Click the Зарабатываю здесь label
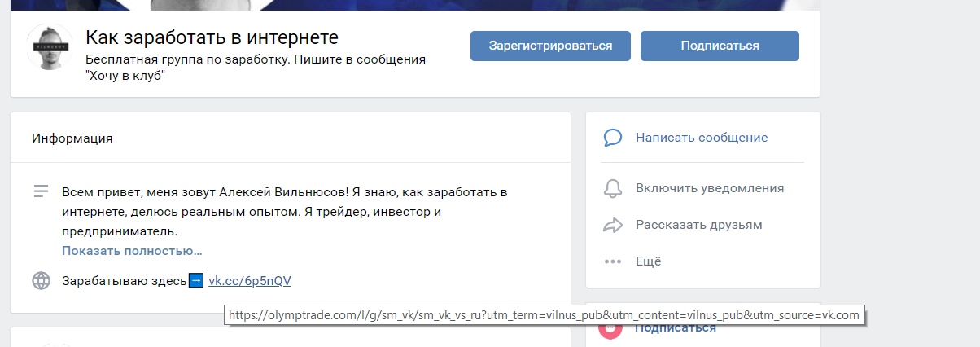The width and height of the screenshot is (980, 347). pyautogui.click(x=125, y=281)
